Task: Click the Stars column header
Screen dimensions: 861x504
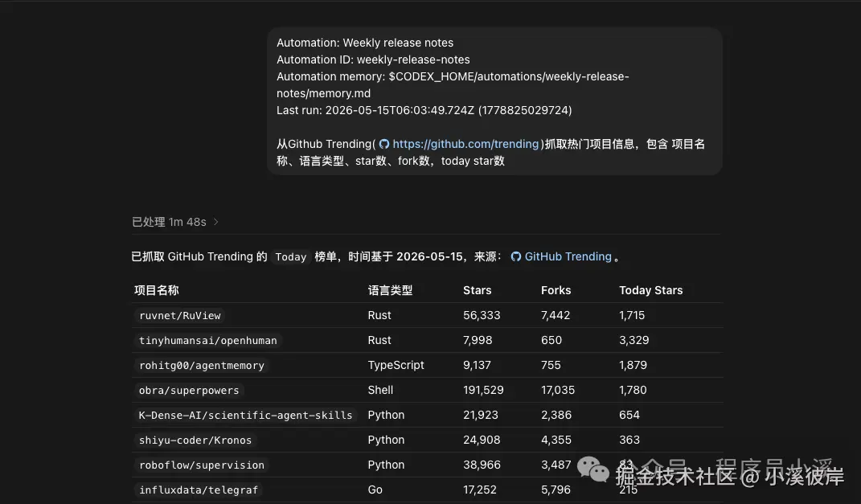Action: [x=478, y=290]
